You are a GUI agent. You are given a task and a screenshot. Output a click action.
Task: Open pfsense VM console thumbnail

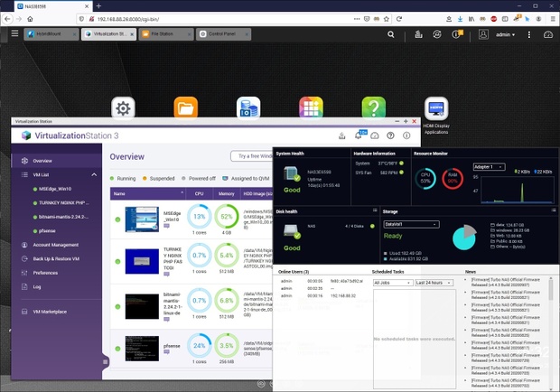pos(142,349)
